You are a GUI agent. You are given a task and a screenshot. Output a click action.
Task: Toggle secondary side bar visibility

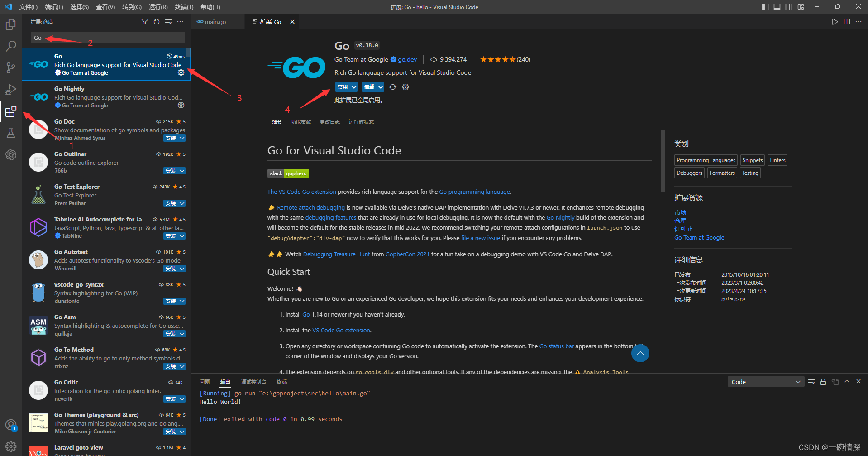click(x=789, y=7)
